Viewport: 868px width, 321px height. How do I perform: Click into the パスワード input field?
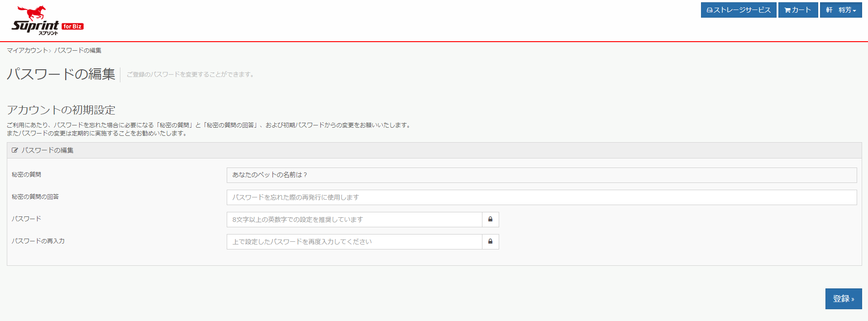tap(354, 220)
